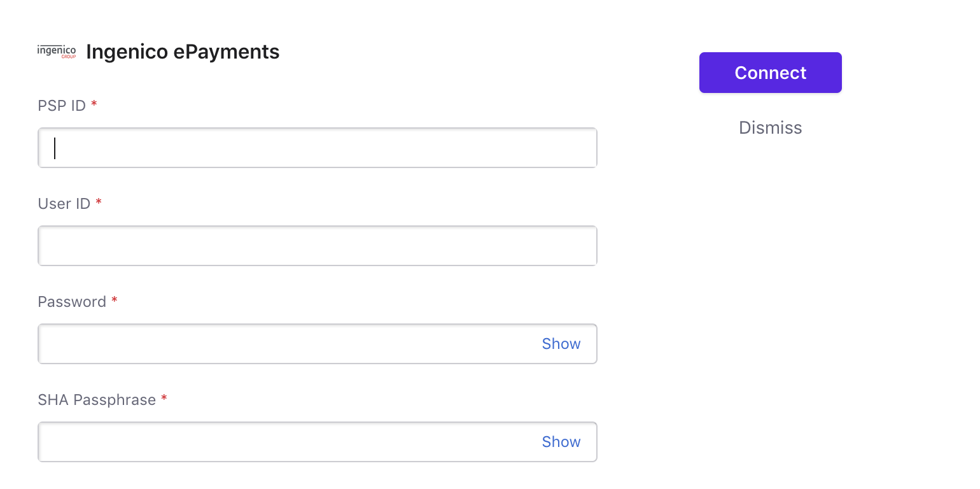Viewport: 980px width, 489px height.
Task: Click the SHA Passphrase label
Action: (x=97, y=400)
